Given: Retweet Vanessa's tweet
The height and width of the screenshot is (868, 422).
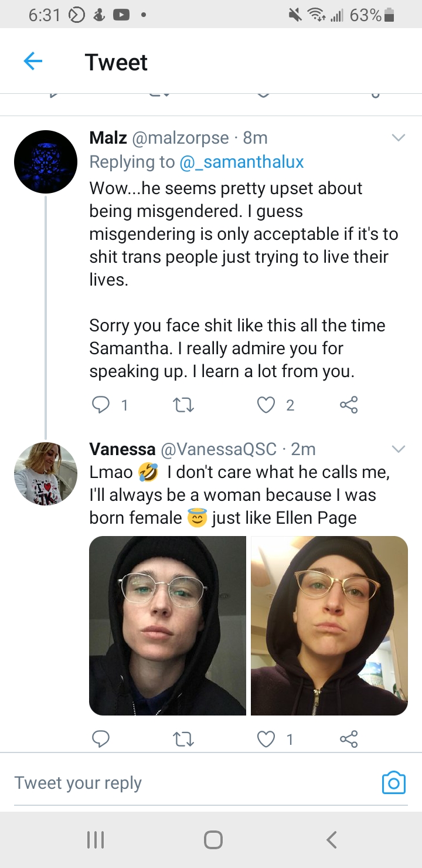Looking at the screenshot, I should [x=184, y=740].
